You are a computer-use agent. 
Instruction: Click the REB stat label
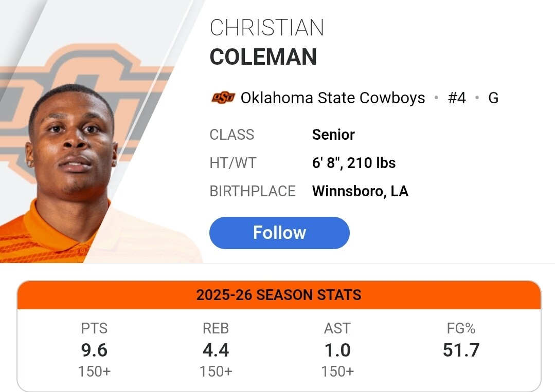(216, 328)
